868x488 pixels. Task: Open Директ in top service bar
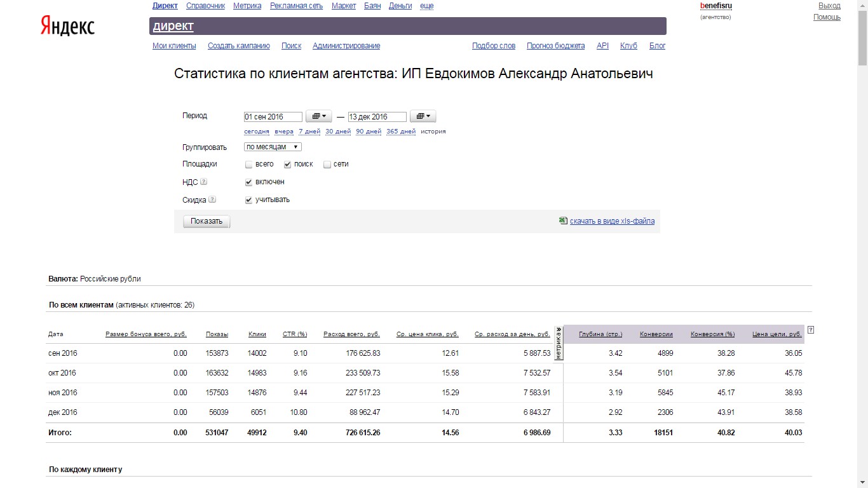(165, 6)
